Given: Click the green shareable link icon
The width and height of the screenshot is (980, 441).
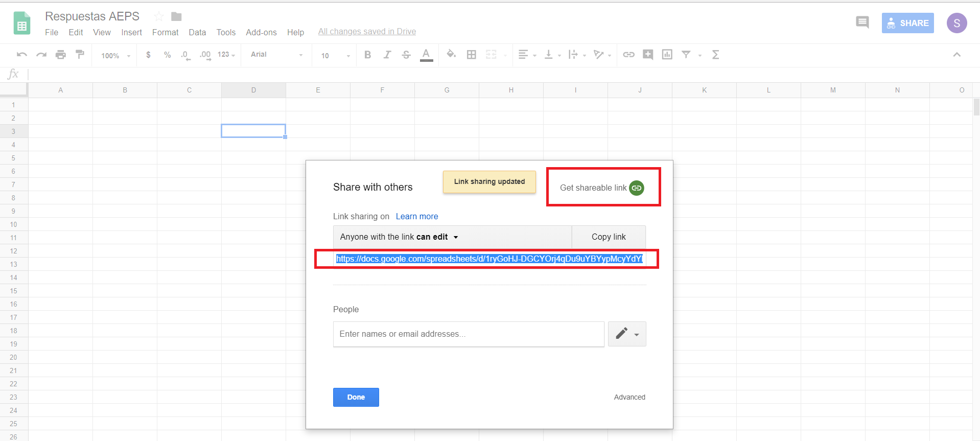Looking at the screenshot, I should click(x=637, y=188).
